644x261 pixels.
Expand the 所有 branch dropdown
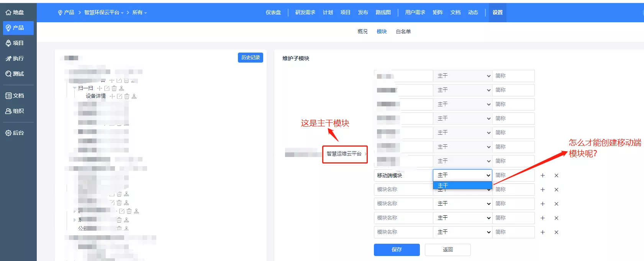click(139, 13)
